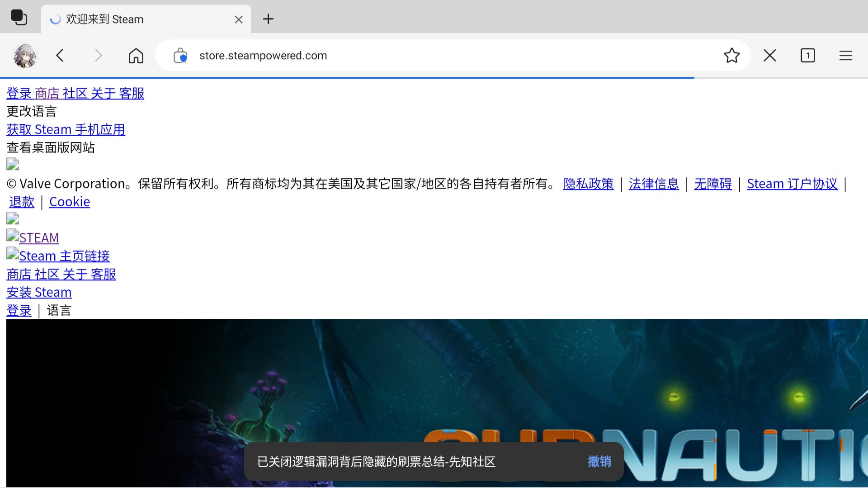Open the 法律信息 link
Image resolution: width=868 pixels, height=488 pixels.
pos(654,184)
